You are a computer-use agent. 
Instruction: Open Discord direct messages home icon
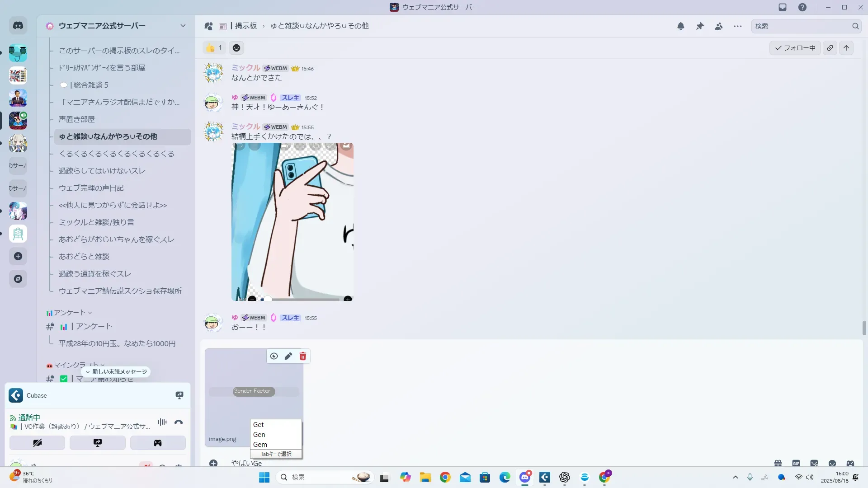click(18, 26)
